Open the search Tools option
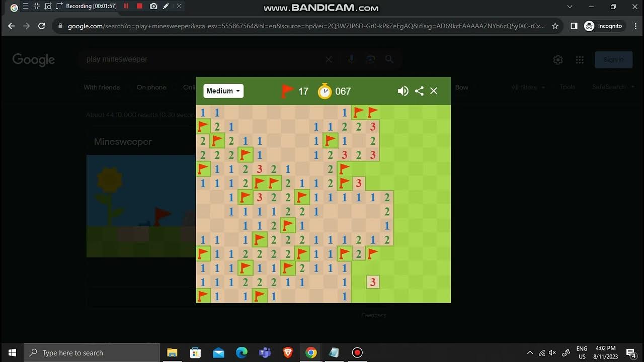644x362 pixels. tap(568, 87)
